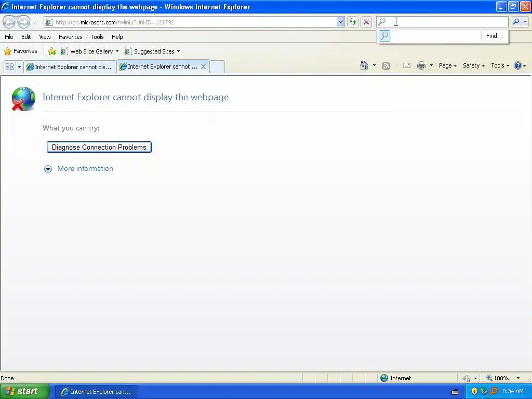Switch to the first Internet Explorer tab
The width and height of the screenshot is (532, 399).
click(x=70, y=67)
